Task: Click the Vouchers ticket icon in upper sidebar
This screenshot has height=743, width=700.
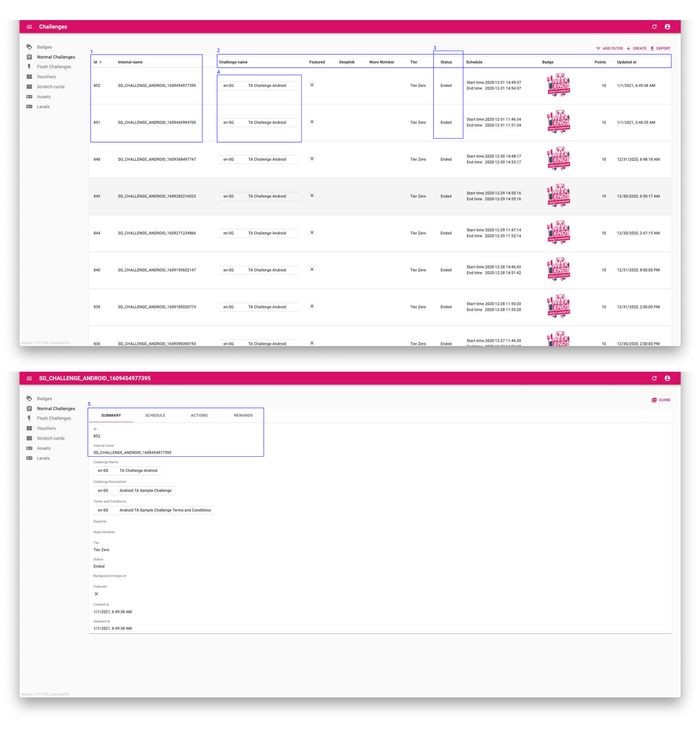Action: [29, 76]
